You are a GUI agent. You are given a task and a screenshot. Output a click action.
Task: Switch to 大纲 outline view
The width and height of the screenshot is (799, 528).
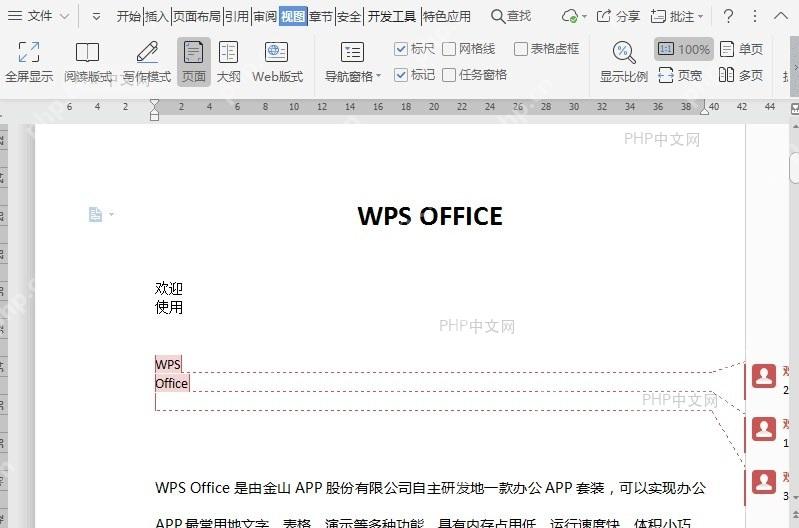(x=228, y=62)
